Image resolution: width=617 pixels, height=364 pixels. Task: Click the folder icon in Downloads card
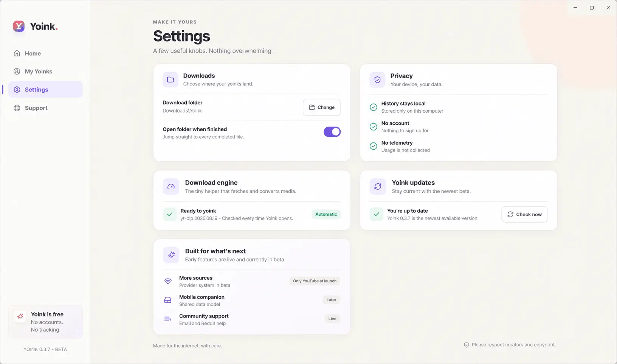171,80
